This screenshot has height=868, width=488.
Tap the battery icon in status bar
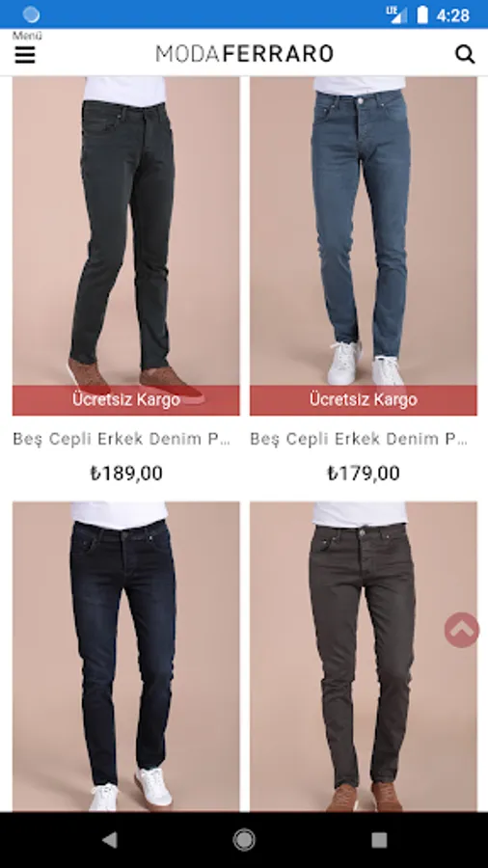click(x=422, y=14)
